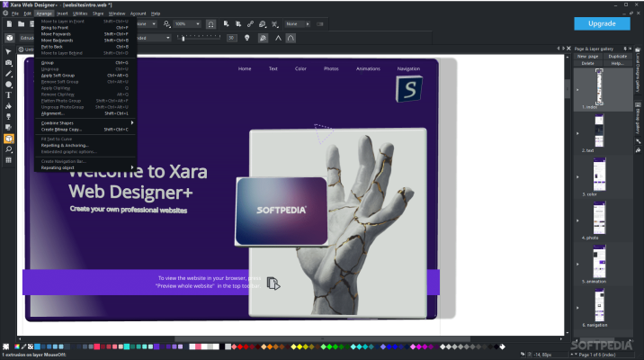Select the grid tool in left toolbar

click(8, 160)
